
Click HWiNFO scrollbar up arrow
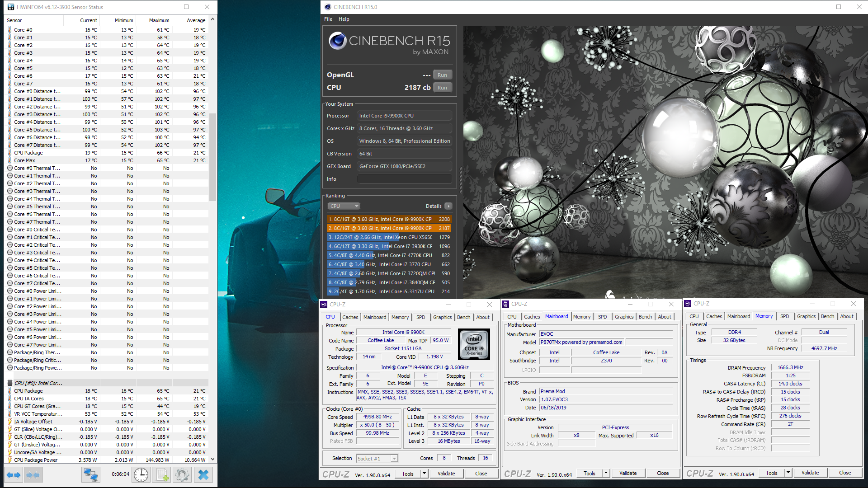[x=212, y=19]
